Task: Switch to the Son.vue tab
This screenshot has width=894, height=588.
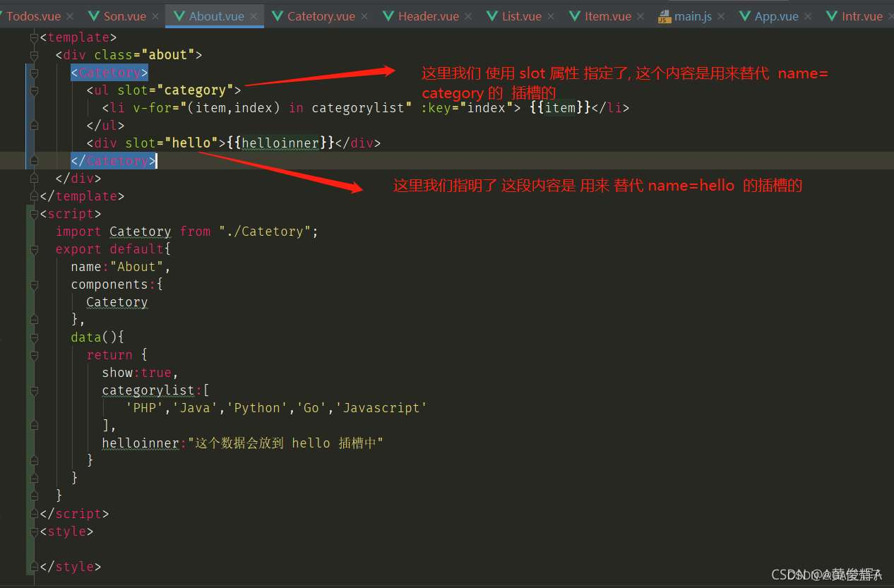Action: point(125,16)
